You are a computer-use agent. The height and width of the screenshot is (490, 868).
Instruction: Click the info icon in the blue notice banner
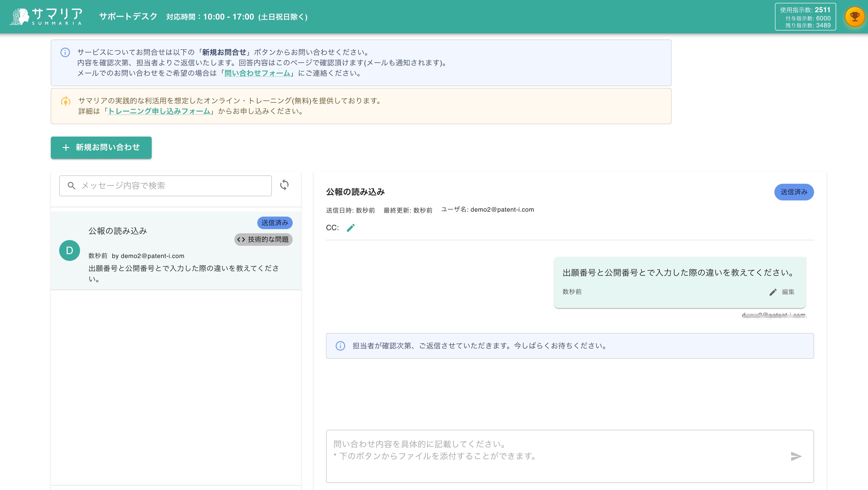click(x=65, y=52)
